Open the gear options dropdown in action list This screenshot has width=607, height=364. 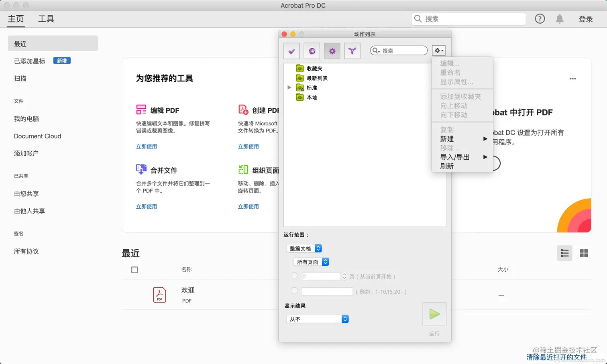(439, 51)
